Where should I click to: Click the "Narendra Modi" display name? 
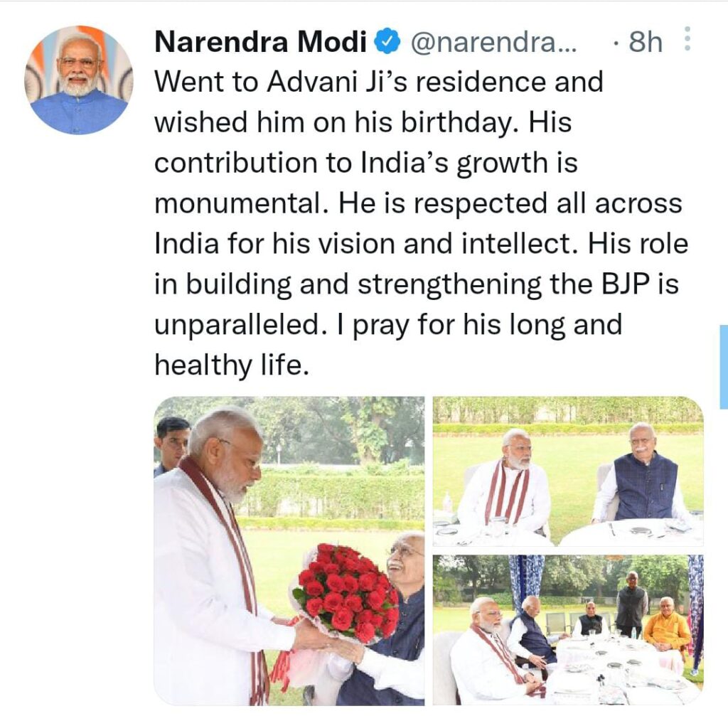[x=260, y=42]
